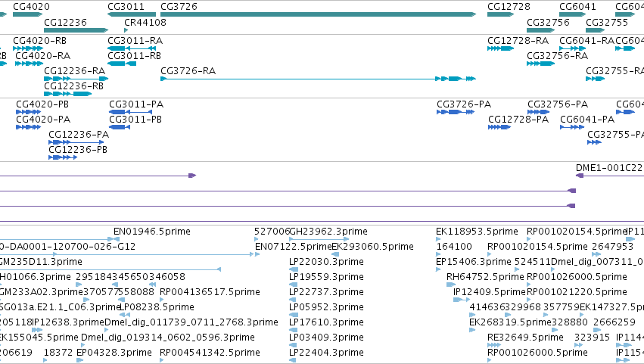The height and width of the screenshot is (364, 644).
Task: Select the CG32756 gene feature
Action: click(541, 30)
